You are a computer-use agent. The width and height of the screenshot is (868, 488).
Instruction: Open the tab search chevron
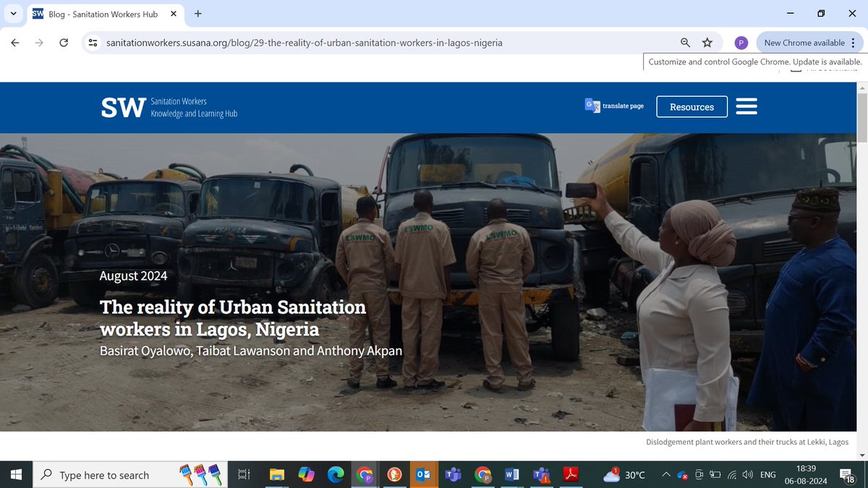pyautogui.click(x=13, y=13)
